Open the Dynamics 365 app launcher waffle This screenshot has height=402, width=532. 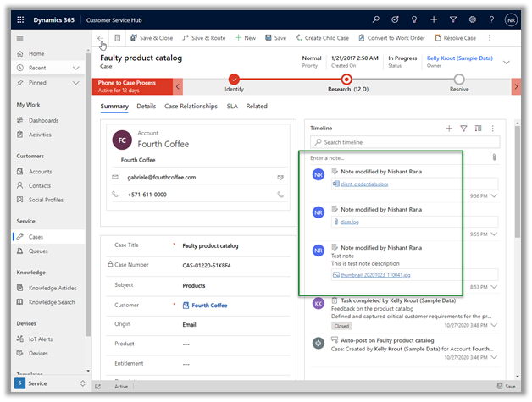coord(20,18)
